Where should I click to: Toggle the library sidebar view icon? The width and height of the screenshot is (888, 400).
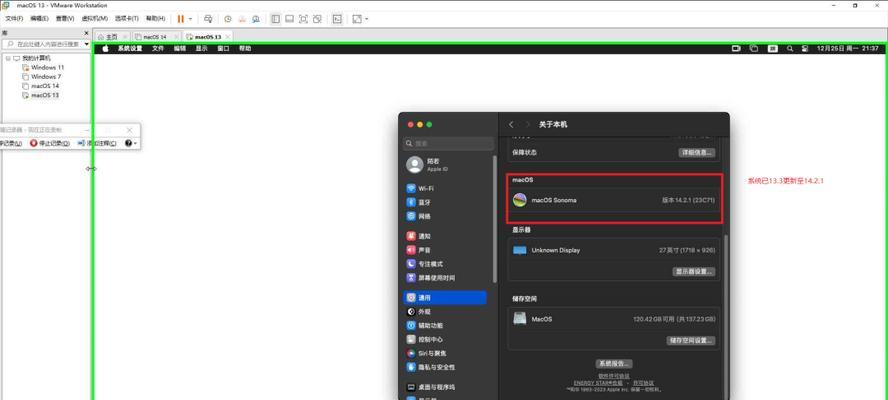tap(275, 19)
